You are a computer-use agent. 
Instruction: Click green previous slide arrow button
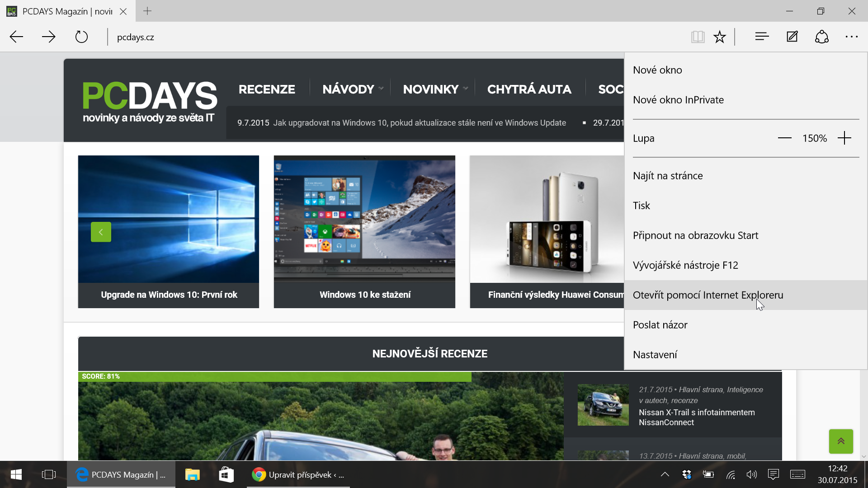pyautogui.click(x=101, y=232)
